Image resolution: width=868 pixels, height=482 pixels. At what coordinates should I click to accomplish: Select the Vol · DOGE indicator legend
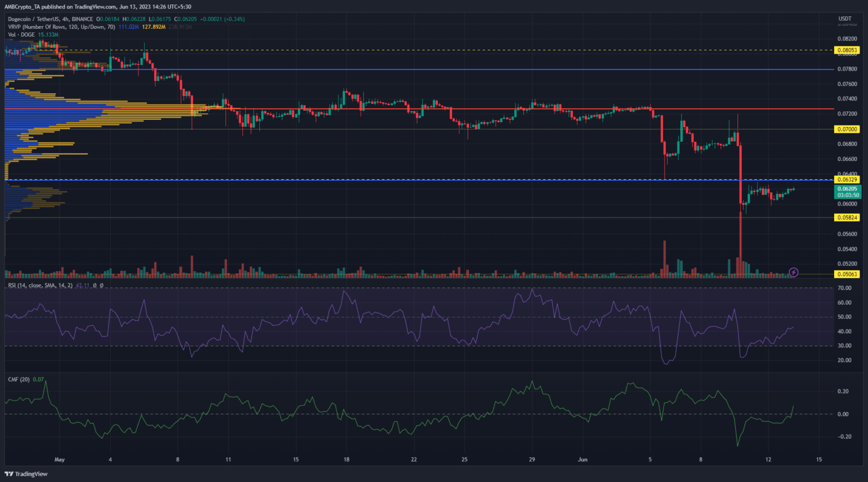coord(21,34)
